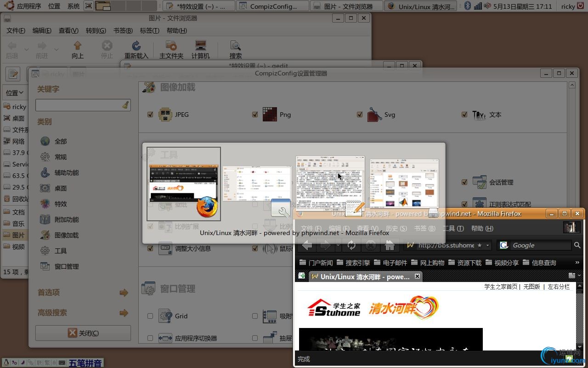Open Firefox back/forward history dropdown arrow

tap(338, 246)
